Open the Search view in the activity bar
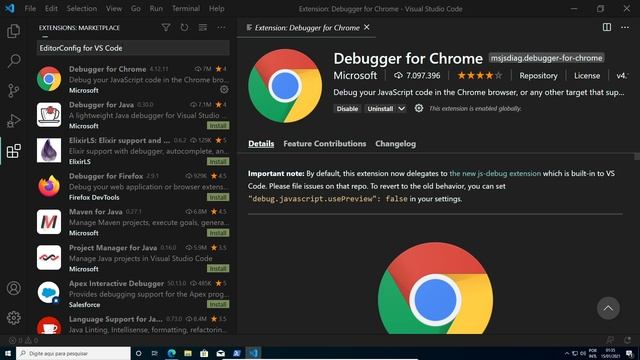The image size is (640, 360). tap(13, 61)
